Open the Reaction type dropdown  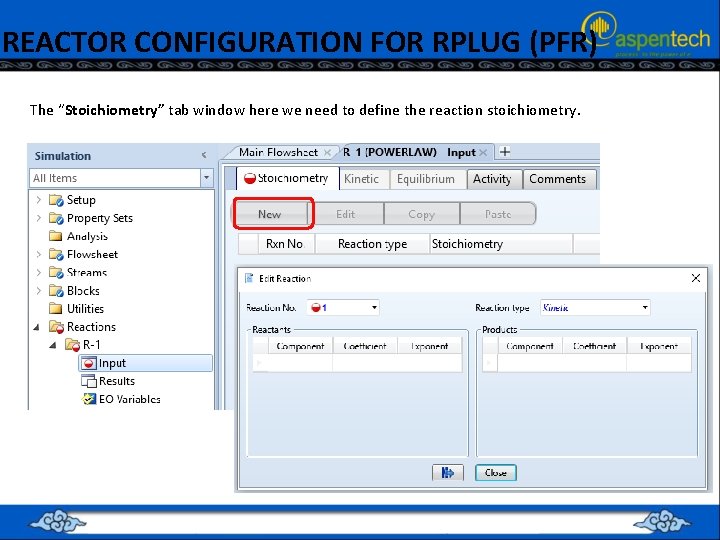click(645, 307)
